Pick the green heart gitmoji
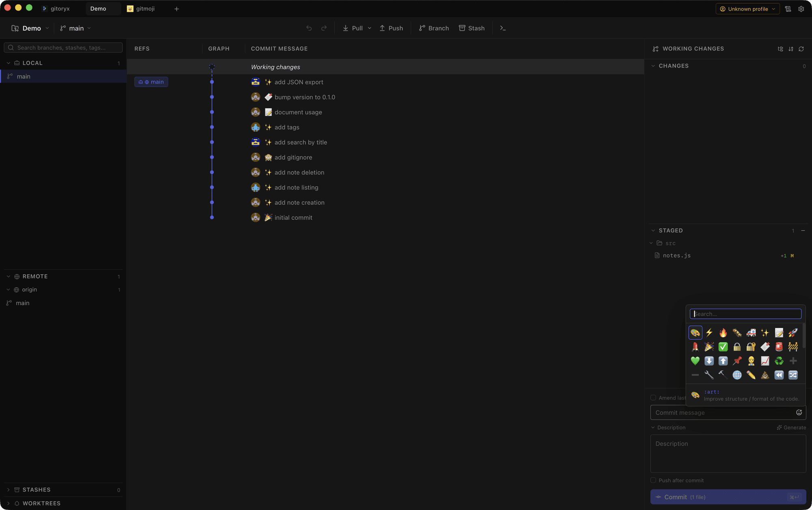 [x=695, y=361]
